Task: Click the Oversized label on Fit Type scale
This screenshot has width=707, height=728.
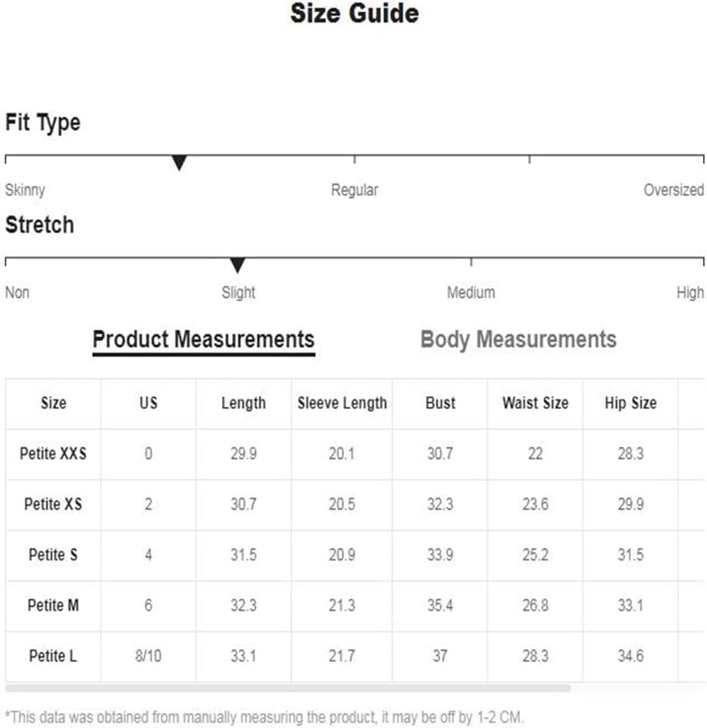Action: click(x=674, y=190)
